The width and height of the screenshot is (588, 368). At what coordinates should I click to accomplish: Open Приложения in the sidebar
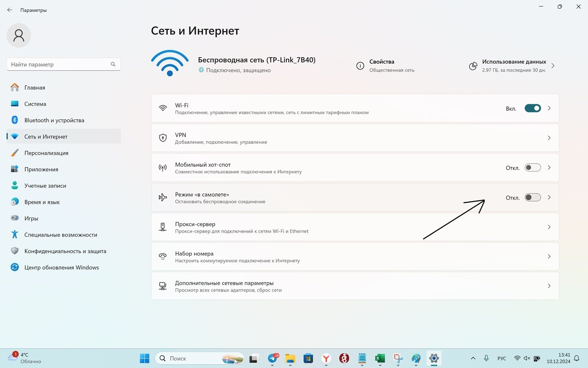(64, 169)
